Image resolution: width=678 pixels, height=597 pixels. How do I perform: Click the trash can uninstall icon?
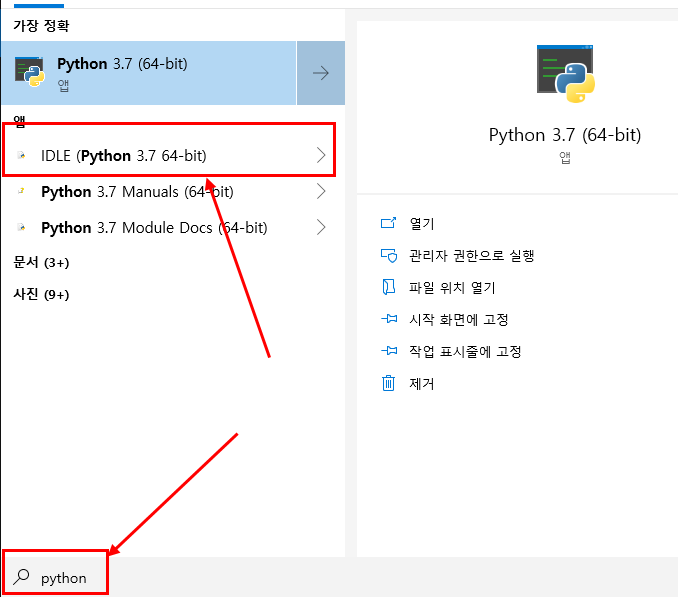point(388,383)
